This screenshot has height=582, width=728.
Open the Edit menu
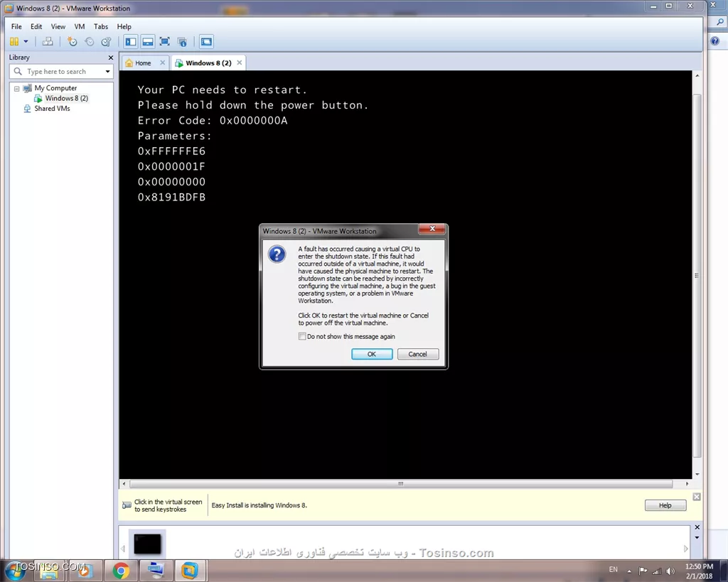(36, 26)
